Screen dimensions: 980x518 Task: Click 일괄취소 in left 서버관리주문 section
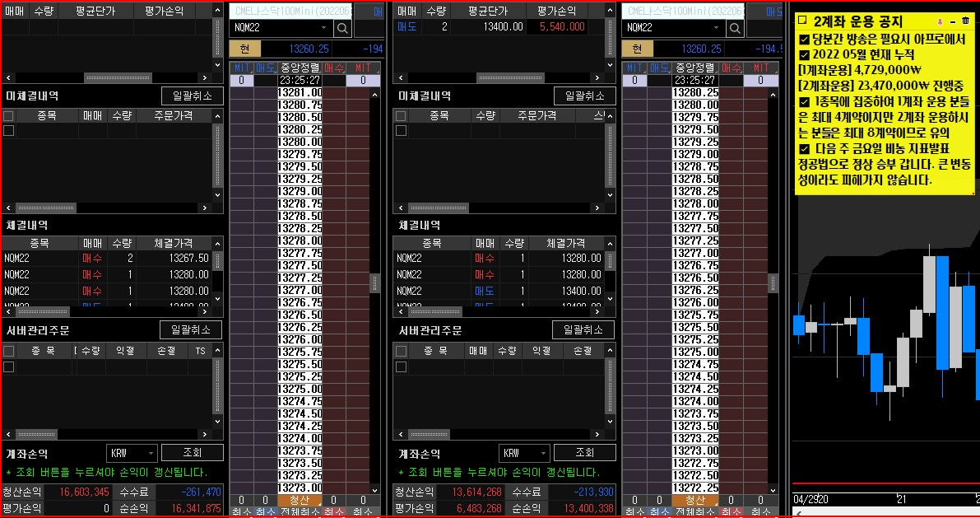tap(191, 329)
